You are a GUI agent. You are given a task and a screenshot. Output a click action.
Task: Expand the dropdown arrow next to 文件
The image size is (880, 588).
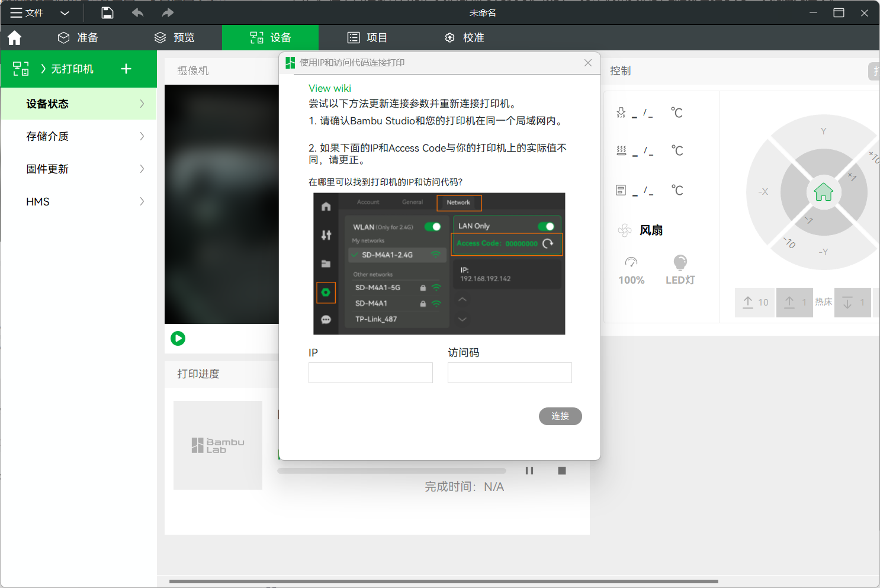pos(65,13)
